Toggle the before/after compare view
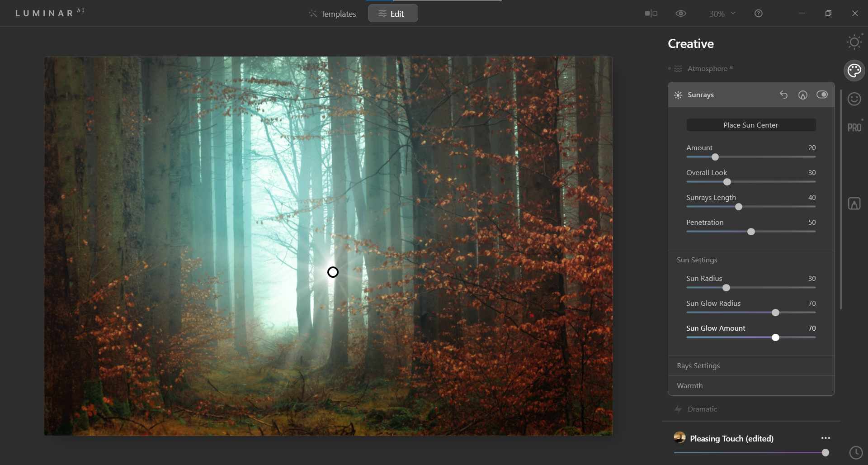This screenshot has width=868, height=465. pos(651,14)
